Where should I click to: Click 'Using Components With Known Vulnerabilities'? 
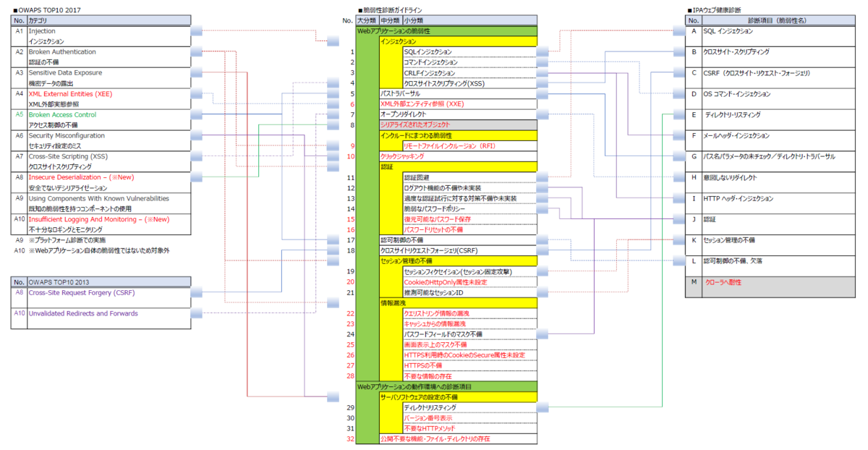[x=99, y=198]
